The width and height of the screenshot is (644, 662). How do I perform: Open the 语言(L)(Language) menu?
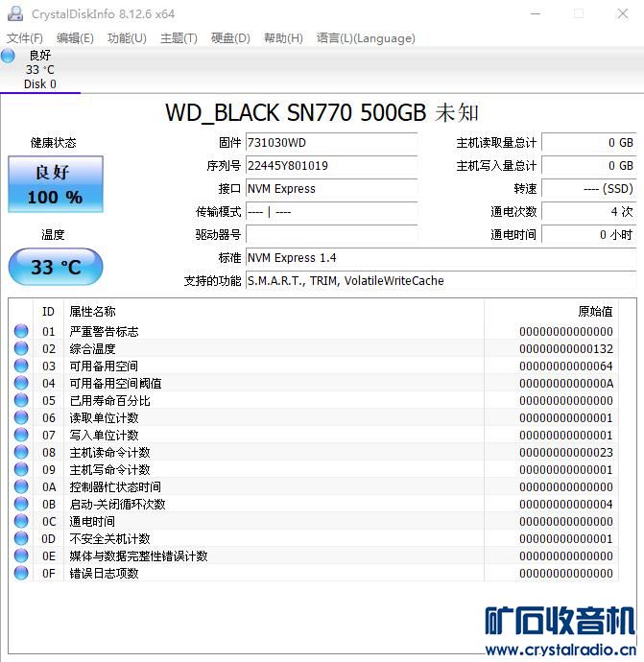pos(366,38)
